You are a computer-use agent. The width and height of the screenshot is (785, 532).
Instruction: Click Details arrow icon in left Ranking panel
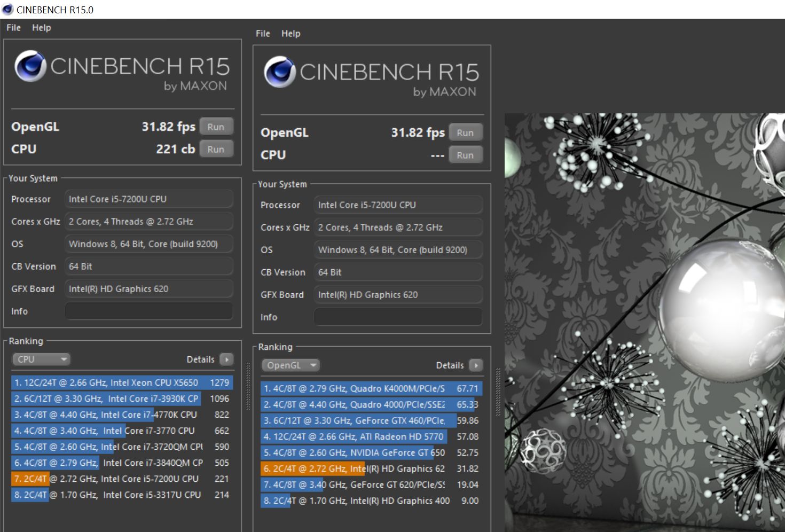click(227, 359)
